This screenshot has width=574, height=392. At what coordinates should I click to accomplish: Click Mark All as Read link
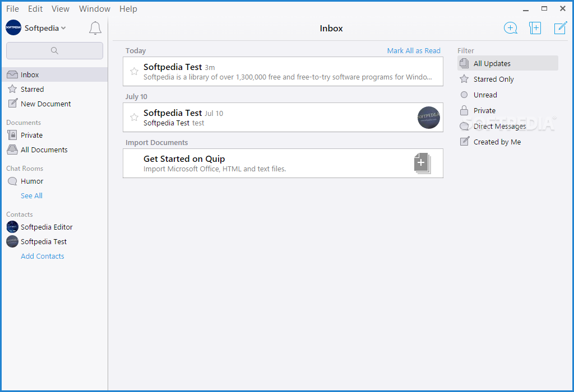tap(414, 50)
